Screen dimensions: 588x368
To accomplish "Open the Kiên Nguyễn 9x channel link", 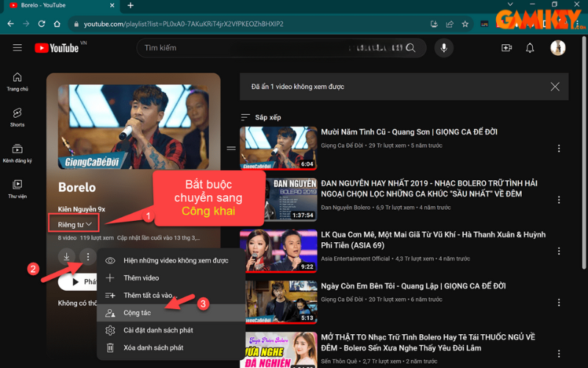I will [x=82, y=209].
